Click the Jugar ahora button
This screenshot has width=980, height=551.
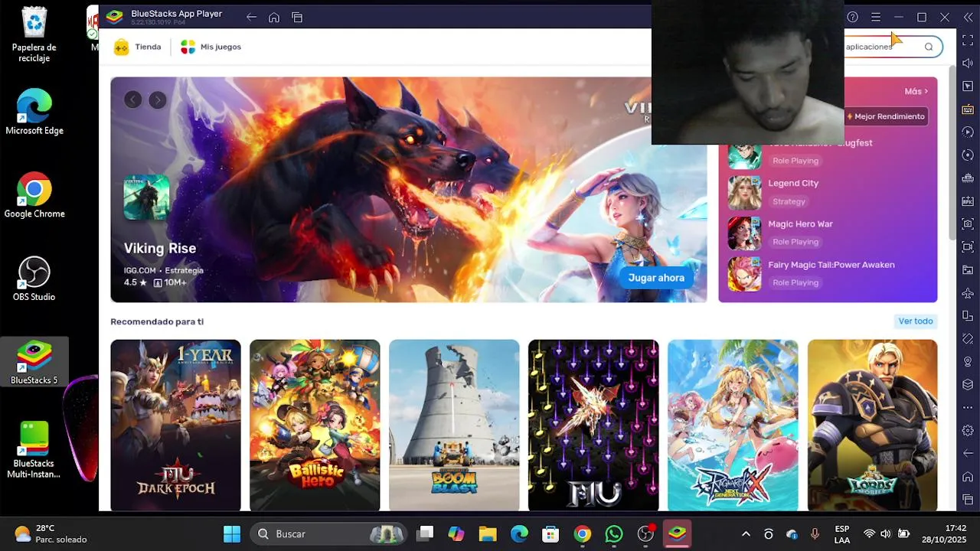pyautogui.click(x=656, y=278)
